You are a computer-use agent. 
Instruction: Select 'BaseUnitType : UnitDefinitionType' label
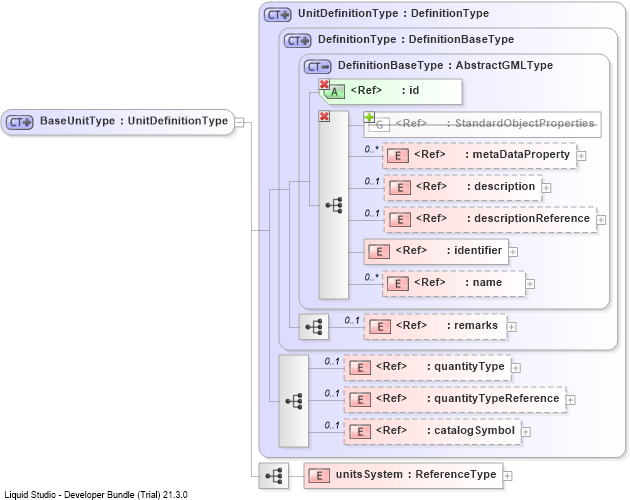point(134,121)
